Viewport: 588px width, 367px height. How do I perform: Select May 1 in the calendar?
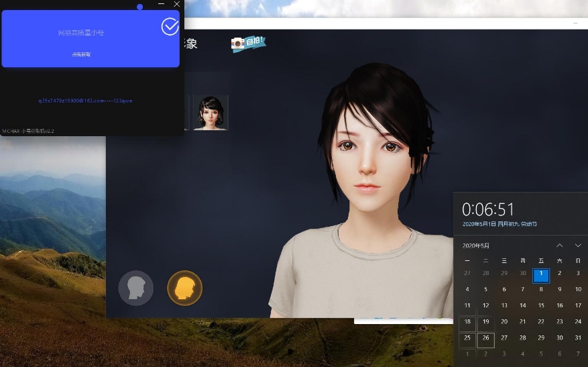[x=541, y=274]
